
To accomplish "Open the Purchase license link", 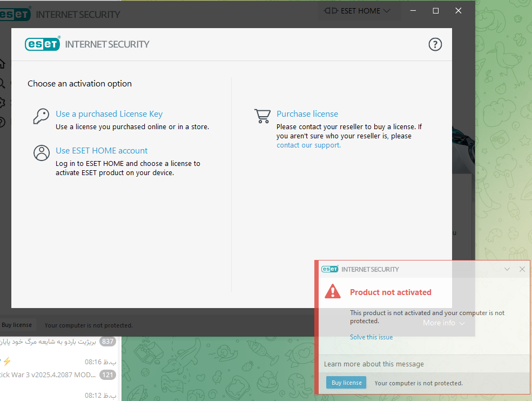I will click(307, 114).
